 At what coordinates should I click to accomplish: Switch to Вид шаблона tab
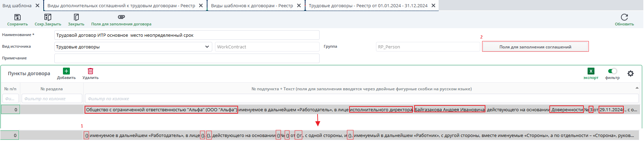pyautogui.click(x=17, y=5)
